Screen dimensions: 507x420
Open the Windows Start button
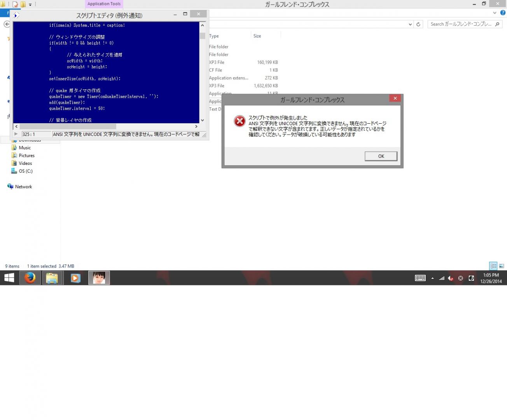9,278
